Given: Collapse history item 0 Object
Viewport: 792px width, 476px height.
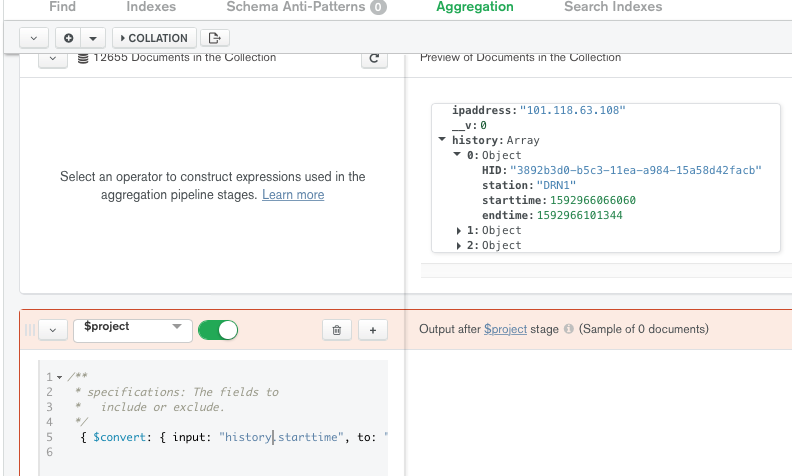Looking at the screenshot, I should coord(457,156).
